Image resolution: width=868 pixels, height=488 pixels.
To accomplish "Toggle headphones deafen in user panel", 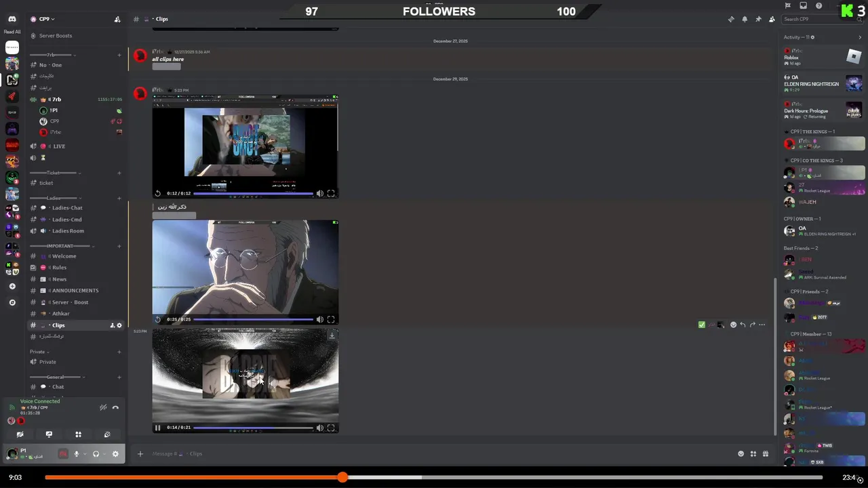I will pyautogui.click(x=96, y=454).
